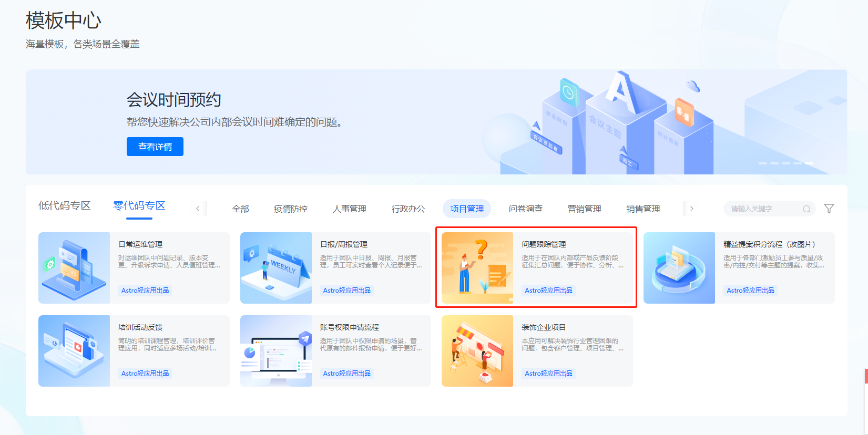Image resolution: width=868 pixels, height=435 pixels.
Task: Click the 账号权限申请流程 title
Action: pos(350,327)
